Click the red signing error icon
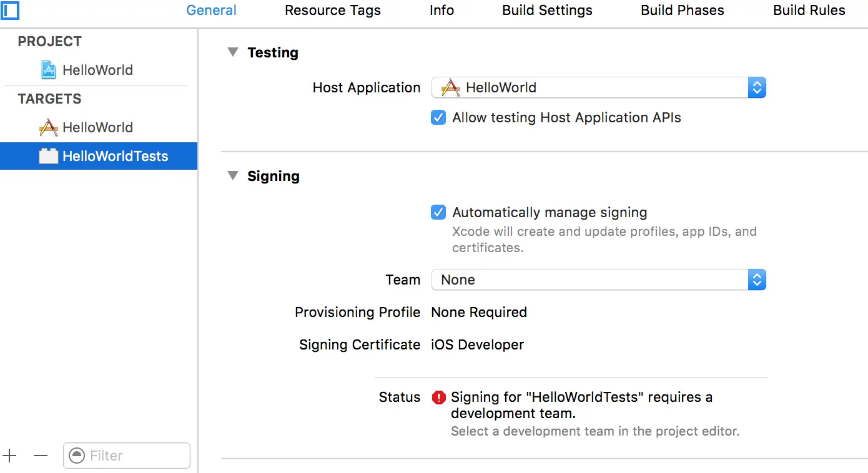Viewport: 868px width, 473px height. [x=438, y=397]
